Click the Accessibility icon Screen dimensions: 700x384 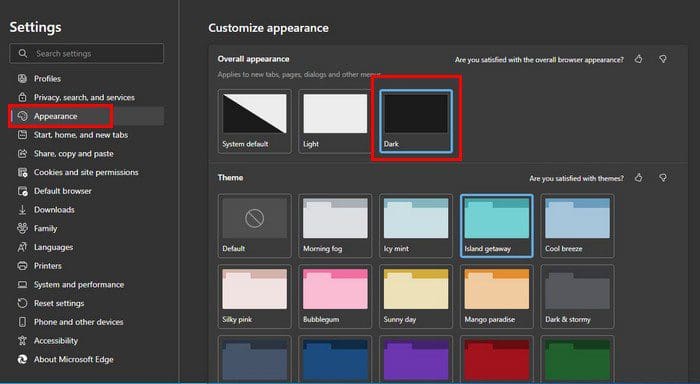(22, 341)
